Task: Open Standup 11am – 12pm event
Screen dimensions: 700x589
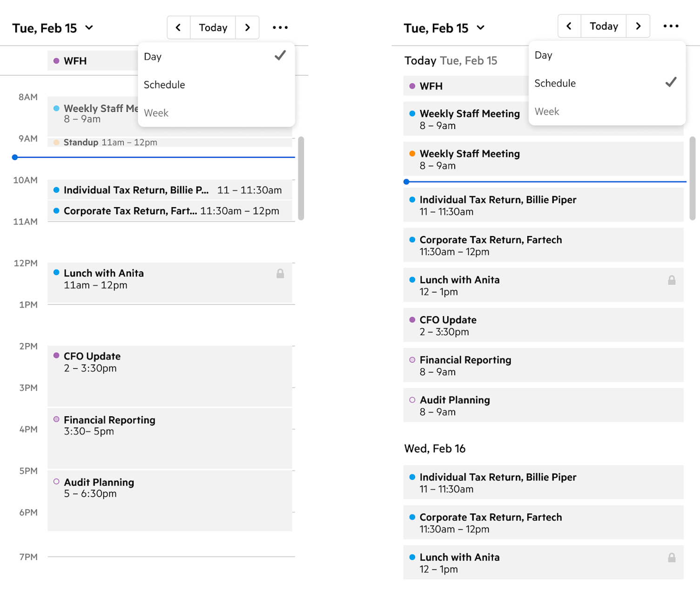Action: click(170, 142)
